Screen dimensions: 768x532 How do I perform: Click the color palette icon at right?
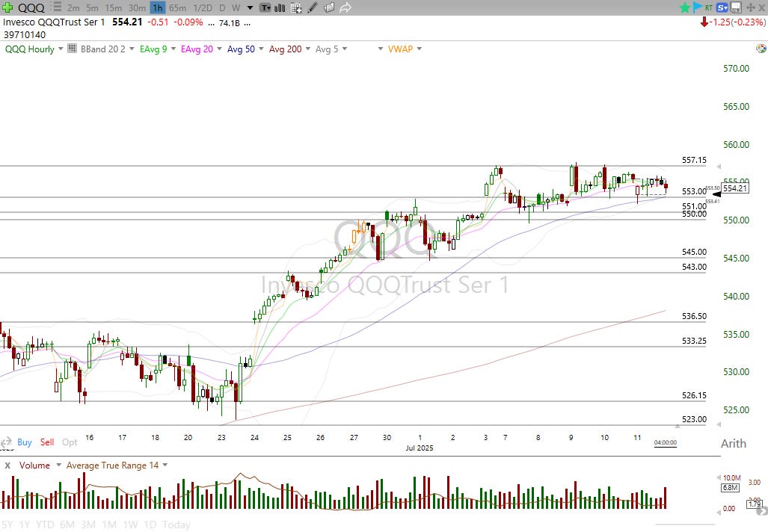coord(761,49)
